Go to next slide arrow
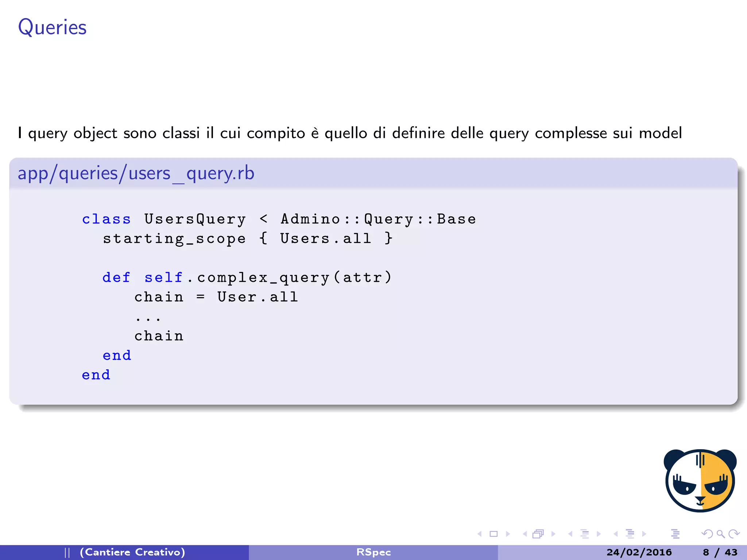This screenshot has height=560, width=747. click(x=508, y=534)
